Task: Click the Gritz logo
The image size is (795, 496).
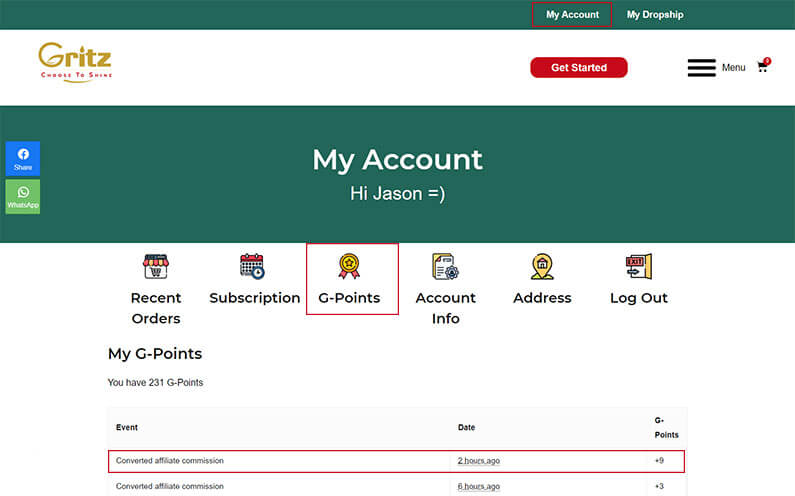Action: coord(76,61)
